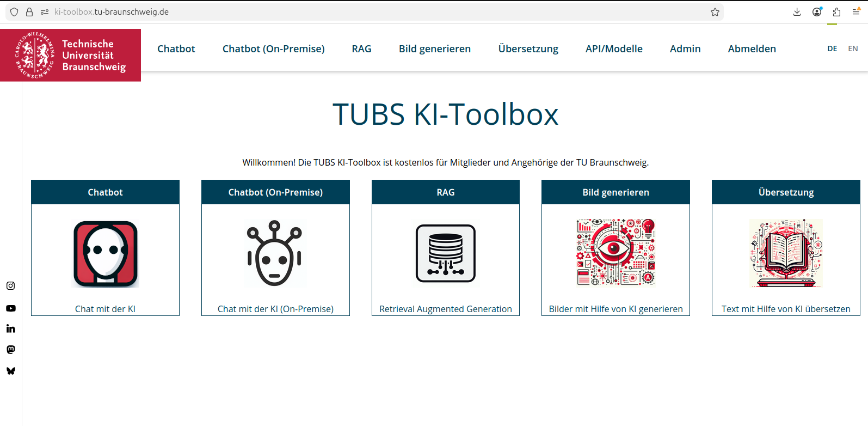Open the API/Modelle menu item

614,48
